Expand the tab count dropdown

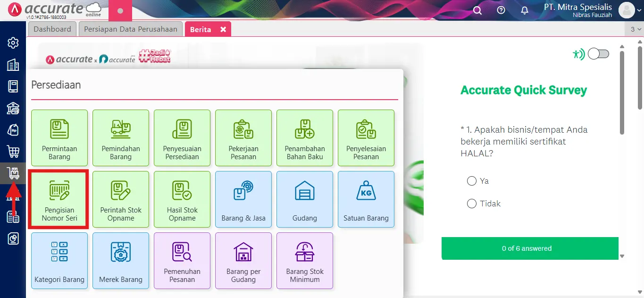pos(636,29)
